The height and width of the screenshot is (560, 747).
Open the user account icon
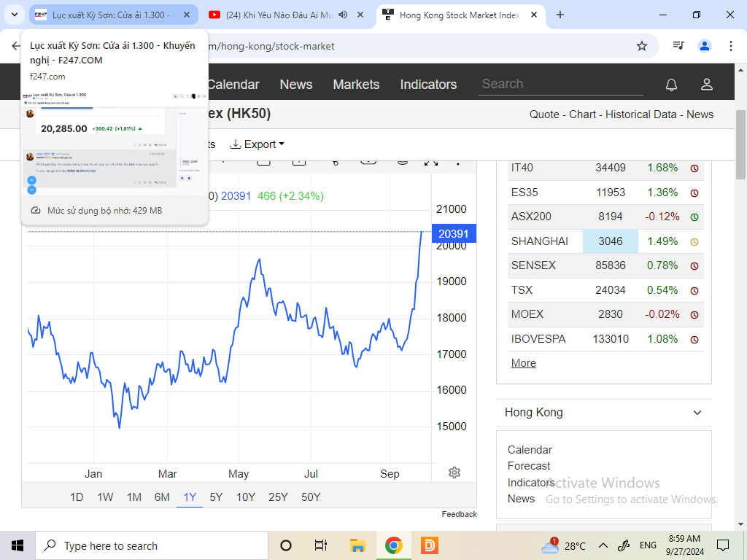click(x=706, y=85)
